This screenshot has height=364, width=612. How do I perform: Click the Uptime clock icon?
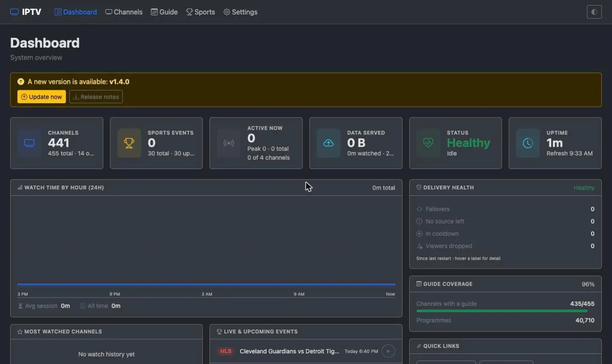point(528,143)
